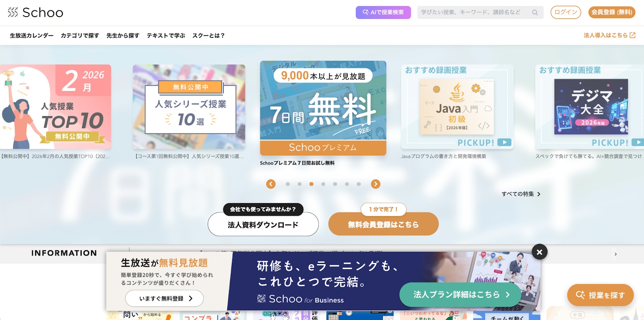Click AIで授業検索 button
This screenshot has height=320, width=644.
point(383,12)
